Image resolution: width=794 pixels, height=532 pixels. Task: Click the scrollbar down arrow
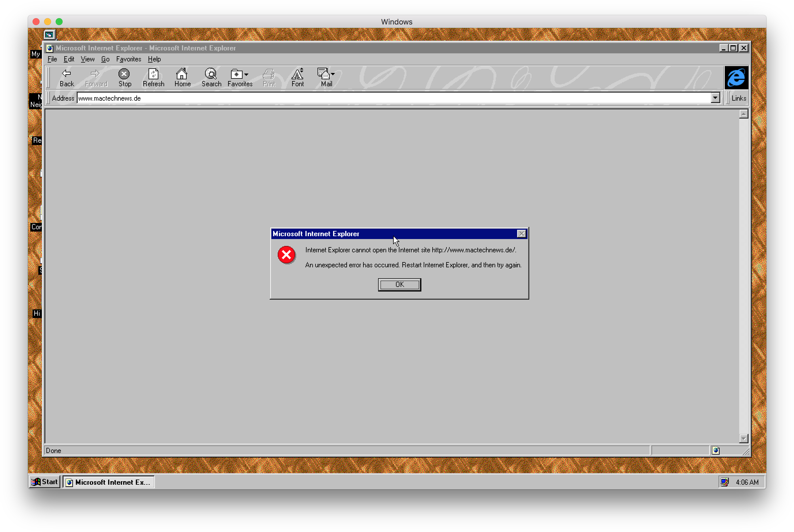(744, 439)
